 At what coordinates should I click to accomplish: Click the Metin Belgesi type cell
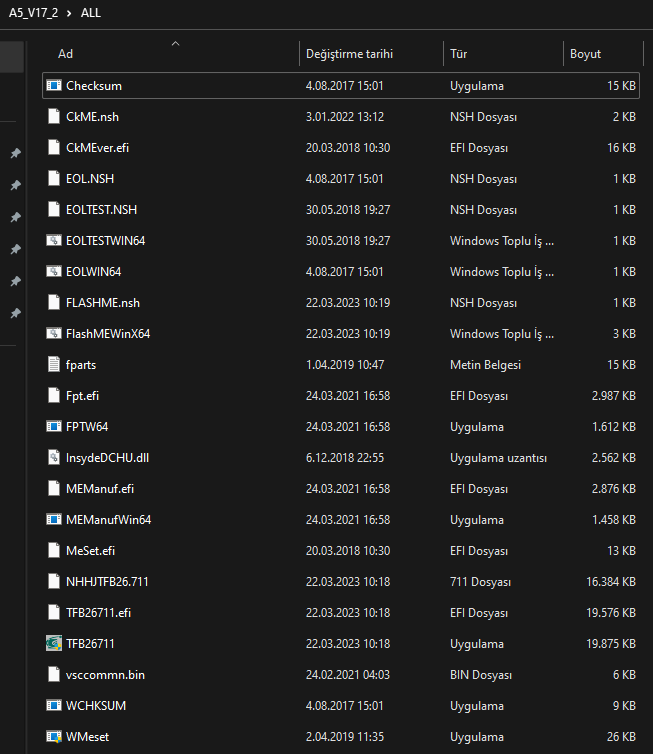pos(485,365)
